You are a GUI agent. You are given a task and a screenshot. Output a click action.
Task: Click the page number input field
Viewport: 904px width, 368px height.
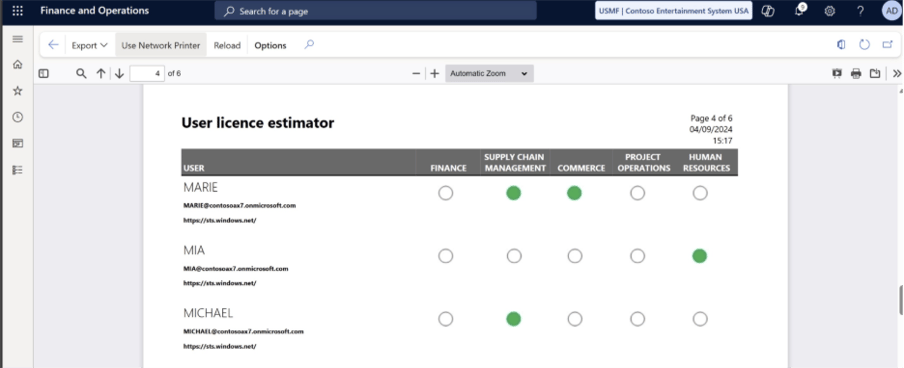coord(147,73)
